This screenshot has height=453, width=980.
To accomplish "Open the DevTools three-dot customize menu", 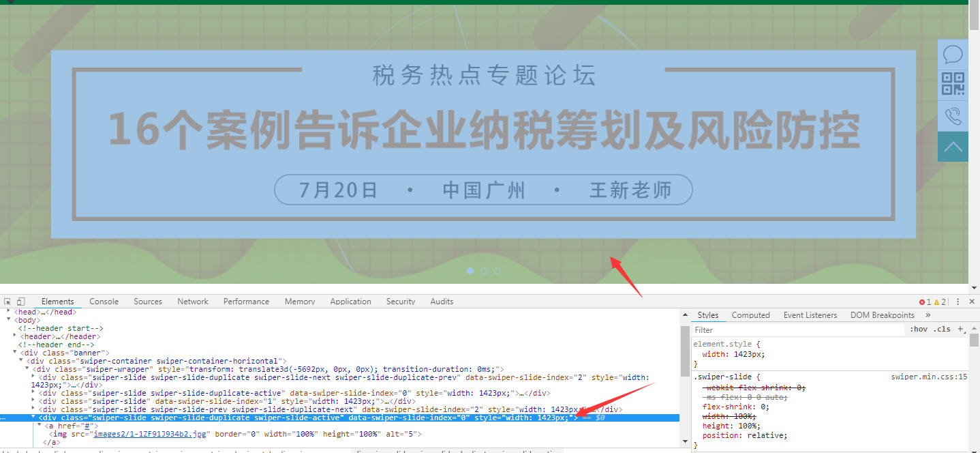I will 958,301.
